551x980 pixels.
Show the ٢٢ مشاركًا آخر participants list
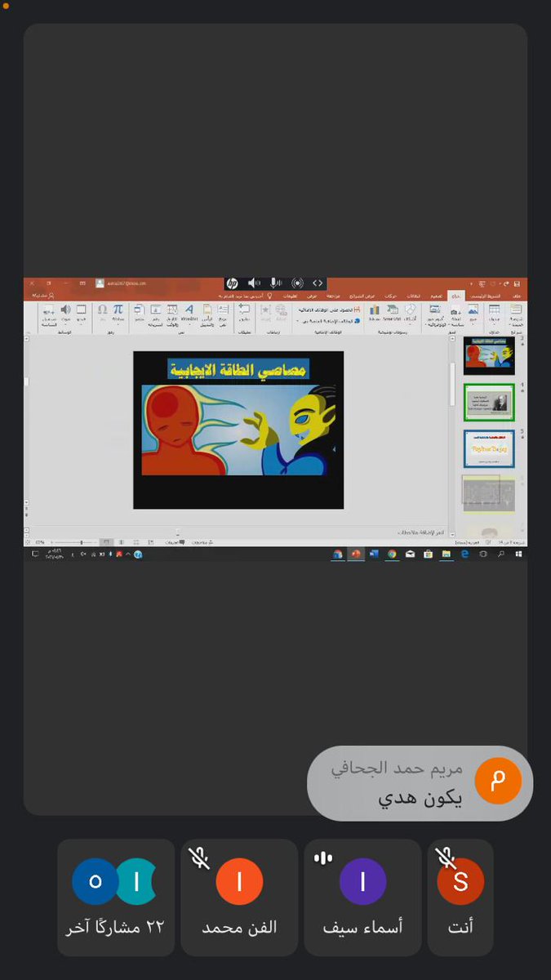(x=116, y=897)
